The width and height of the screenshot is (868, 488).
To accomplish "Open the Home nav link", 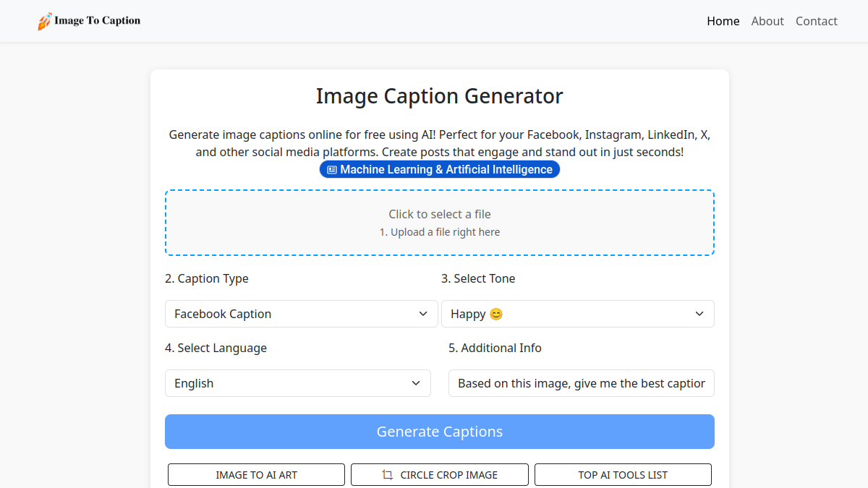I will point(723,21).
